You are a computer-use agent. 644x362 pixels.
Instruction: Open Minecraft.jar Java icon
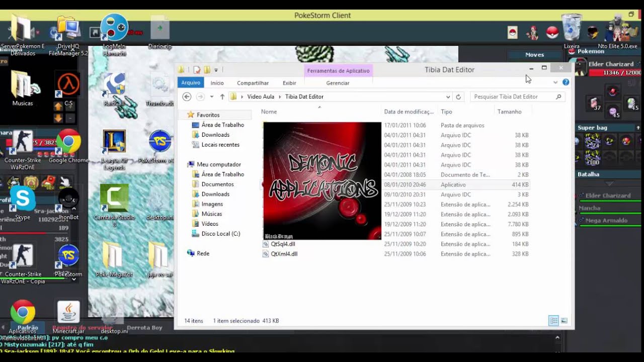(x=68, y=317)
